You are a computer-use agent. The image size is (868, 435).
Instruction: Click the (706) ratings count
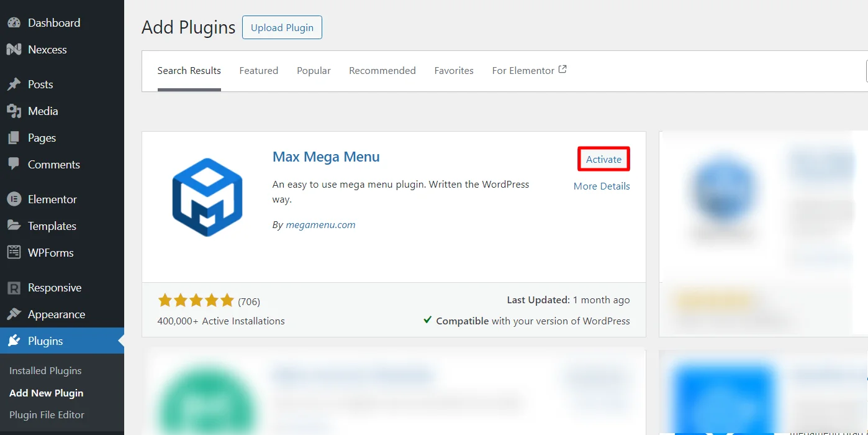(x=249, y=302)
